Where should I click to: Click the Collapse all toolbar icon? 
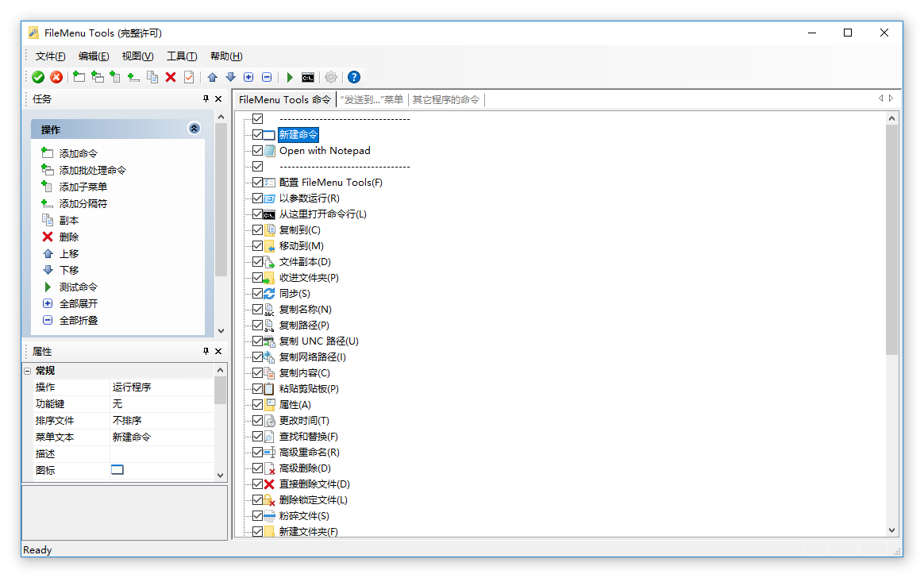coord(267,77)
